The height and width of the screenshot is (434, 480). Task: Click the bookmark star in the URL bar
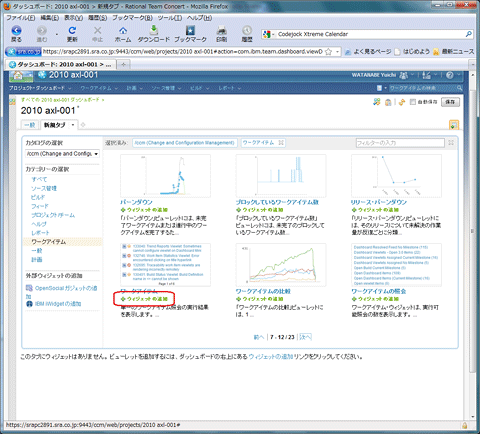pyautogui.click(x=329, y=52)
